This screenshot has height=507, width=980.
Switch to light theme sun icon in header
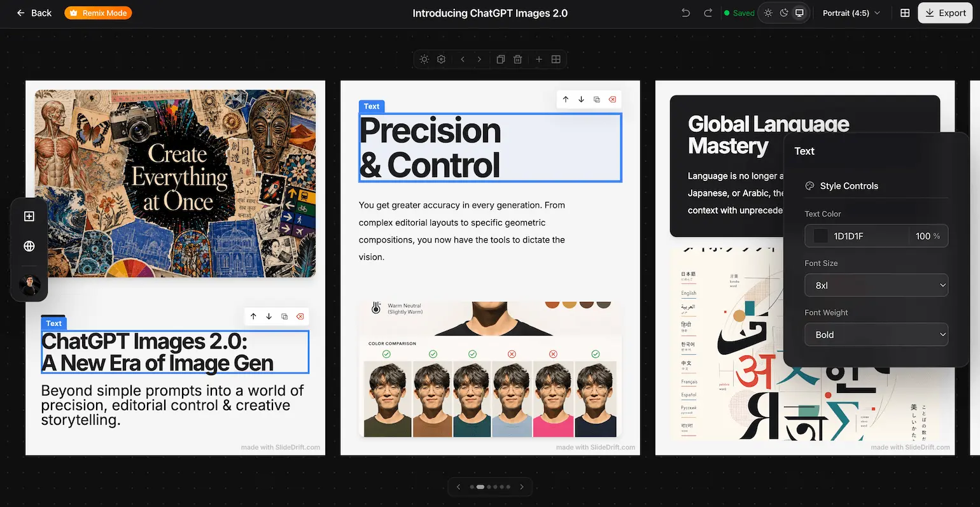[768, 13]
